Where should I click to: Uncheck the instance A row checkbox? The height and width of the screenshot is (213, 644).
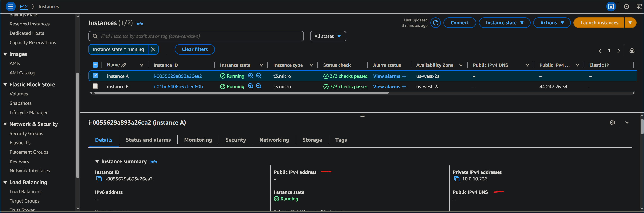[x=95, y=76]
